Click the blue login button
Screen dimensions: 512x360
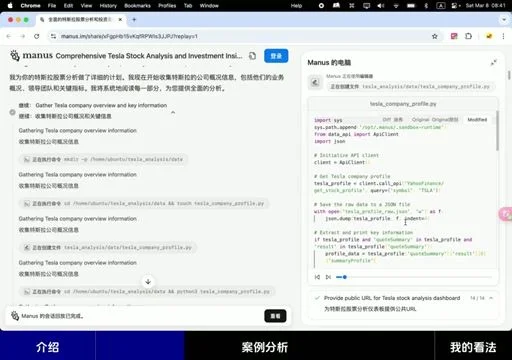276,56
